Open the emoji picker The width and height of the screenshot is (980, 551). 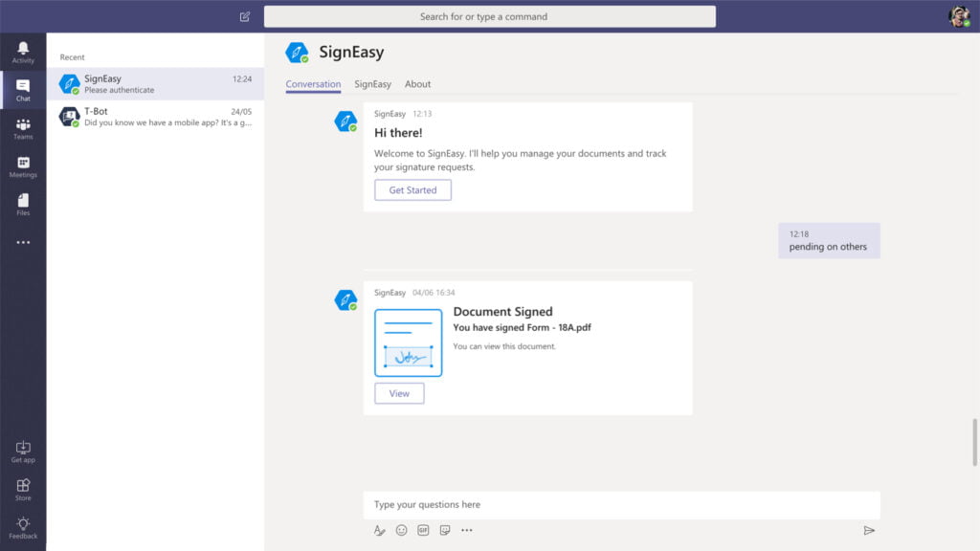pos(402,530)
